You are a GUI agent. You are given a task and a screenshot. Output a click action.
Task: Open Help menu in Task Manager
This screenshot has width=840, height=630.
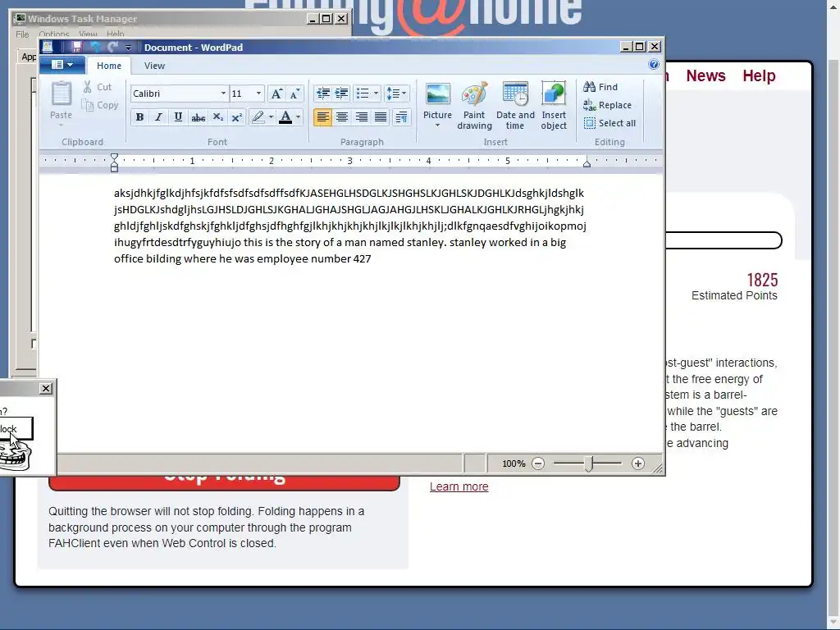pyautogui.click(x=115, y=34)
